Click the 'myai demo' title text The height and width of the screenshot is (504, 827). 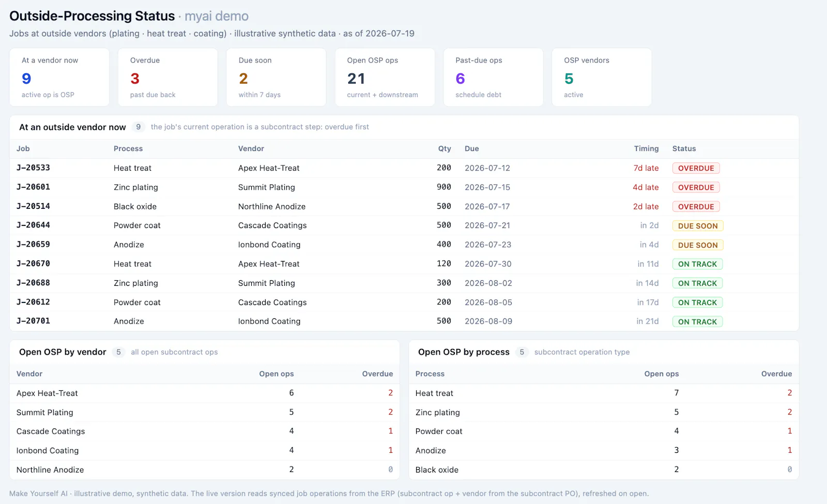pos(217,17)
